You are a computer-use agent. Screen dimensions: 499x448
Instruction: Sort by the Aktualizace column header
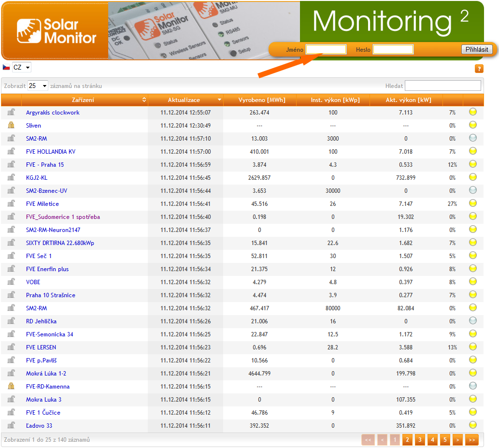184,100
